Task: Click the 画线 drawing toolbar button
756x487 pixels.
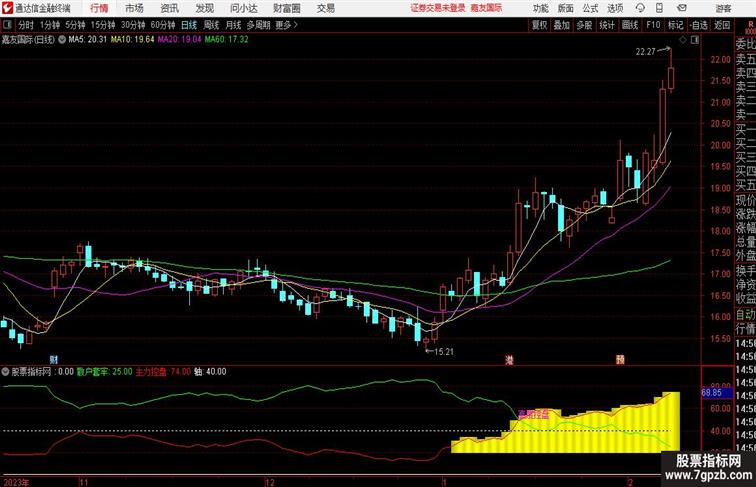Action: [630, 25]
